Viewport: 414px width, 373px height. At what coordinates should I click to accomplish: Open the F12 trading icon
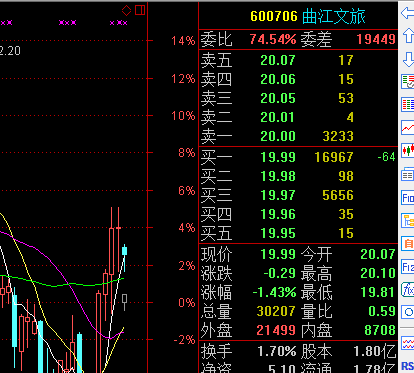coord(407,267)
